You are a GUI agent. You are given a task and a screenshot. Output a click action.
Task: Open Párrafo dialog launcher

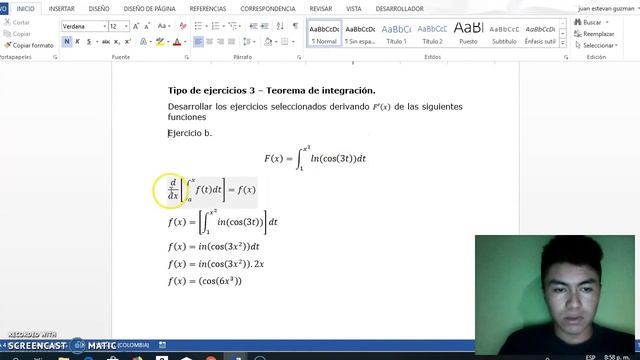299,58
